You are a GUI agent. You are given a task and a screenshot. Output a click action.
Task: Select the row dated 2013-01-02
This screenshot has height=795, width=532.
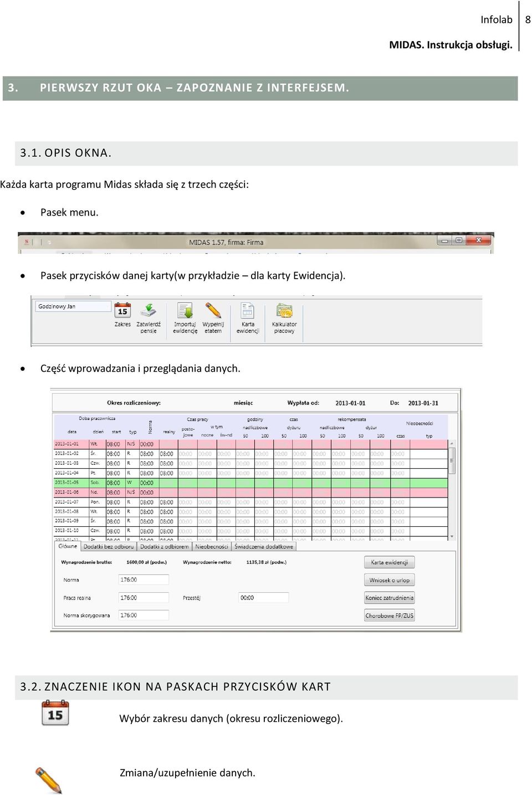coord(250,454)
